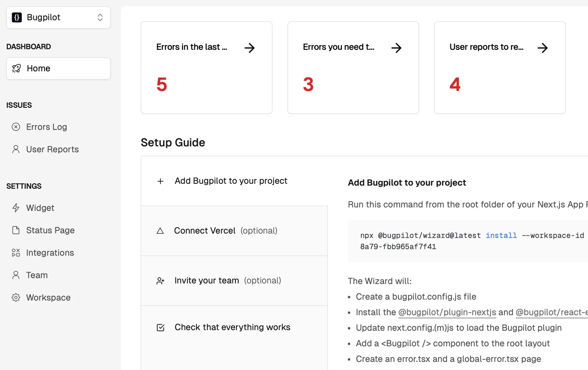The width and height of the screenshot is (588, 370).
Task: Open the @bugpilot/plugin-nextjs link
Action: 447,312
